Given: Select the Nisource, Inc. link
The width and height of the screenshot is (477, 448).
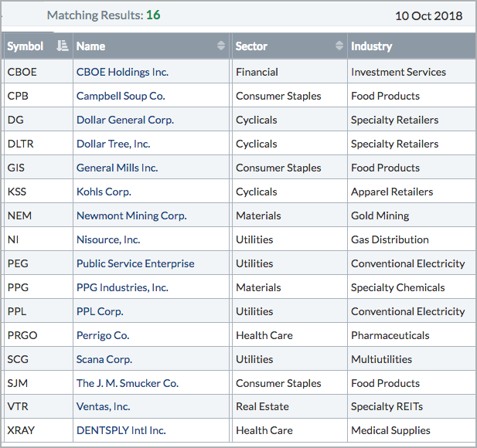Looking at the screenshot, I should pos(108,239).
